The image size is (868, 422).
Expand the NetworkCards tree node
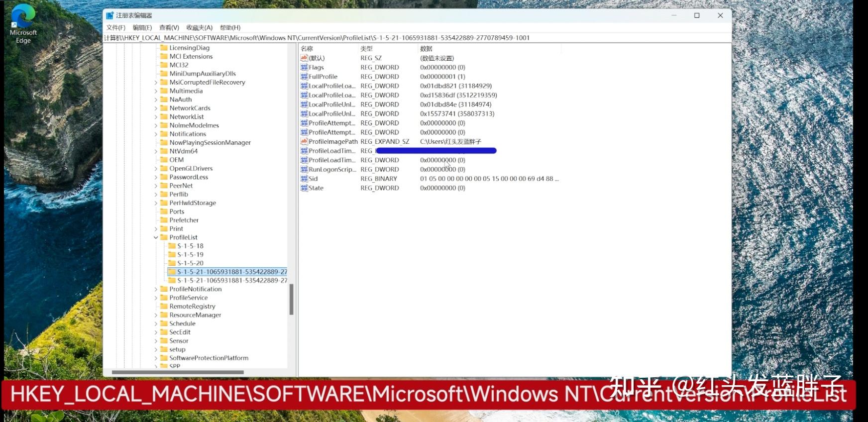[156, 108]
